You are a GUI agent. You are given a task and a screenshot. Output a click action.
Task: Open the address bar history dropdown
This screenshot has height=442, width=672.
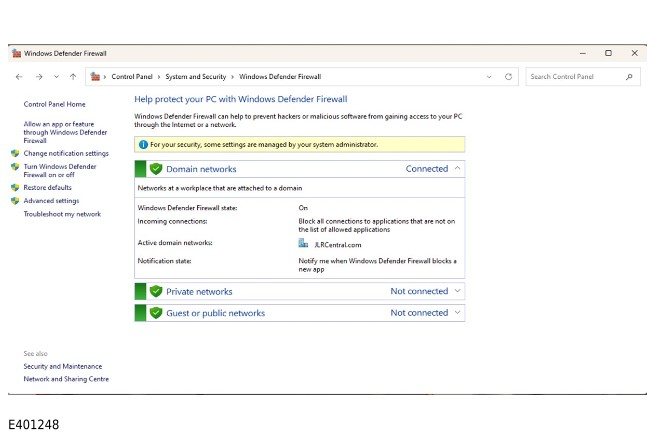pyautogui.click(x=488, y=76)
